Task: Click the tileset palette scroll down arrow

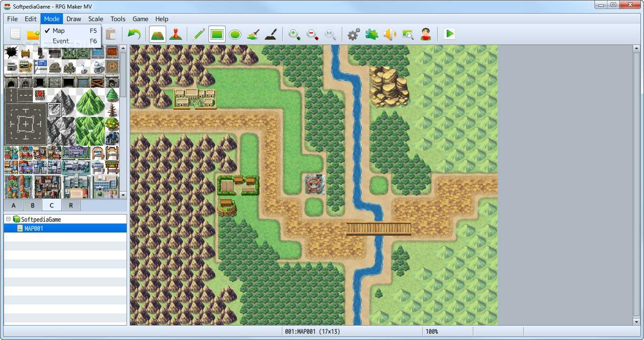Action: tap(123, 195)
